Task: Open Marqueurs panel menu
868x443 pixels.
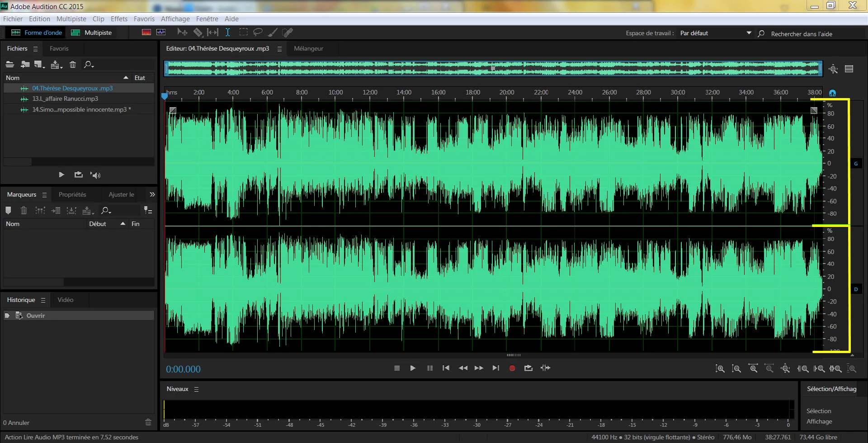Action: (44, 195)
